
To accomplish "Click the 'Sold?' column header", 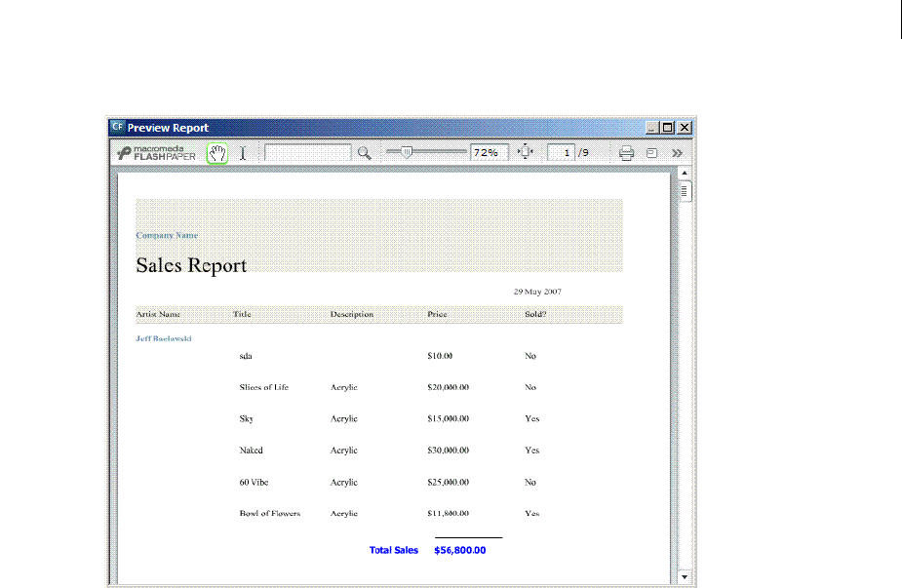I will (x=535, y=314).
